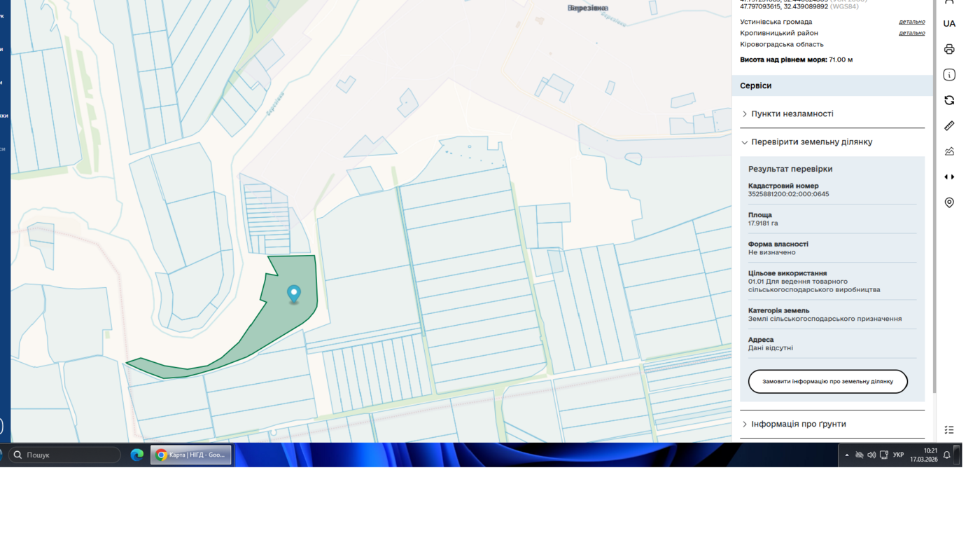Select the 'Землі сільськогосподарського призначення' text

[825, 319]
